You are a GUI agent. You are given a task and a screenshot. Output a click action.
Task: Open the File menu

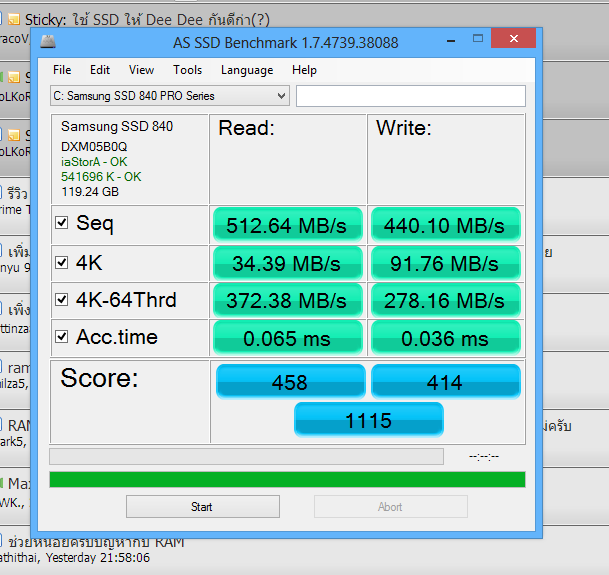(x=62, y=70)
